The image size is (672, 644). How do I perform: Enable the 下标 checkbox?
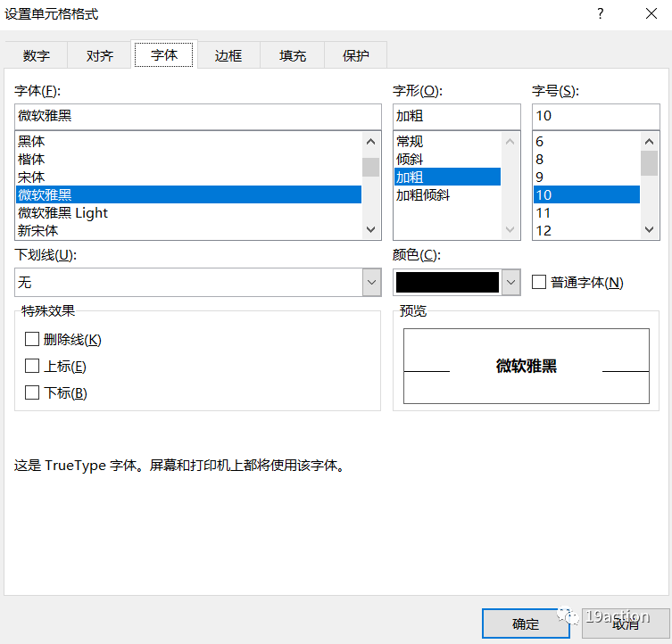pyautogui.click(x=32, y=392)
